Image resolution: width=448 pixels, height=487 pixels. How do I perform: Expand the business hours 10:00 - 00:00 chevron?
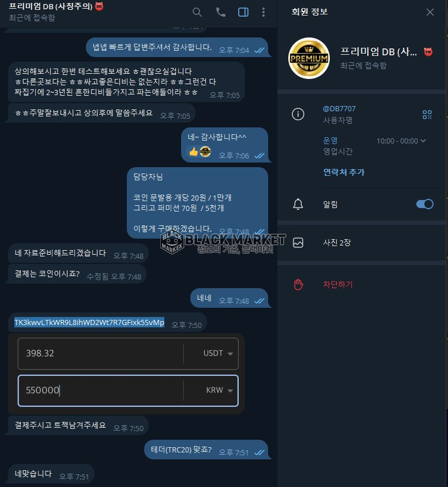point(423,141)
